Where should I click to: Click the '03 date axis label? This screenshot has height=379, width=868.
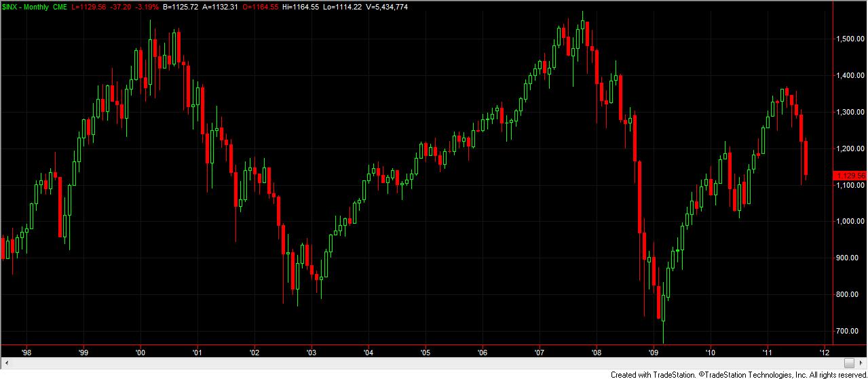coord(312,353)
